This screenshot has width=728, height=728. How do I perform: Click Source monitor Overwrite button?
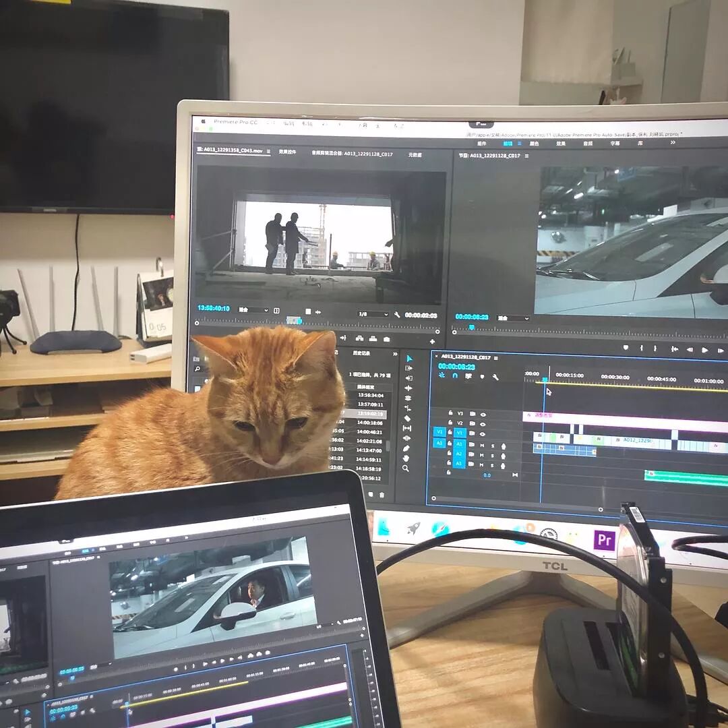pos(373,339)
